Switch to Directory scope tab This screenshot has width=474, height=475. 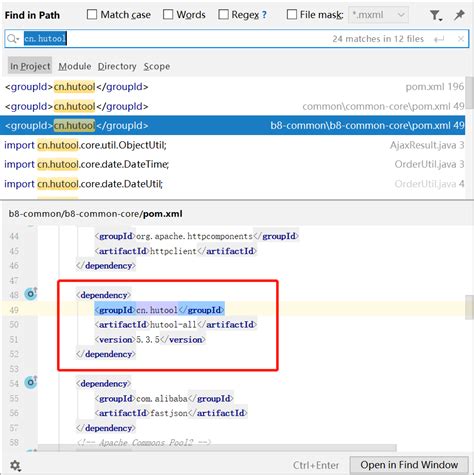point(117,66)
